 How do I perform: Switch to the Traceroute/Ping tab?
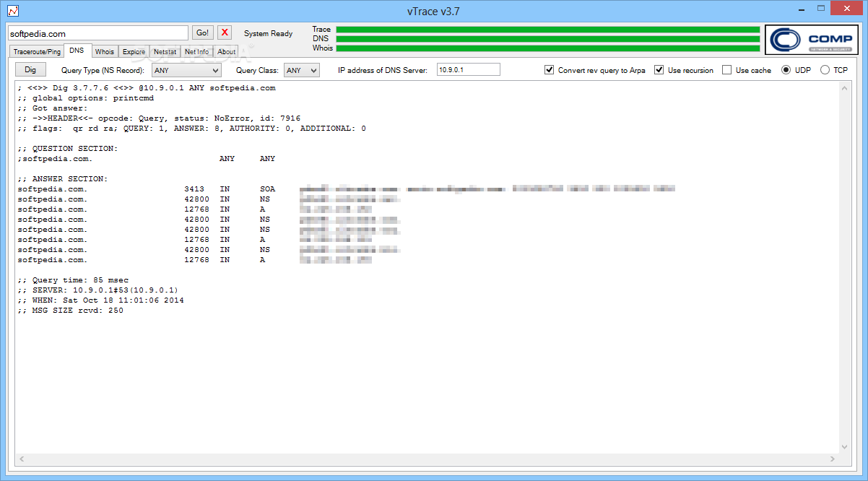click(37, 52)
